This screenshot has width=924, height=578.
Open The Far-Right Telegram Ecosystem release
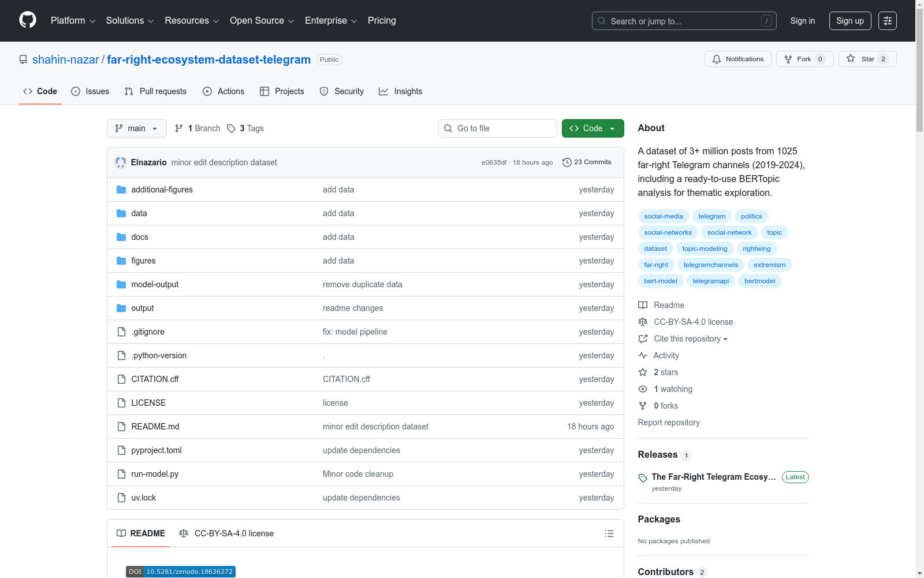[714, 477]
